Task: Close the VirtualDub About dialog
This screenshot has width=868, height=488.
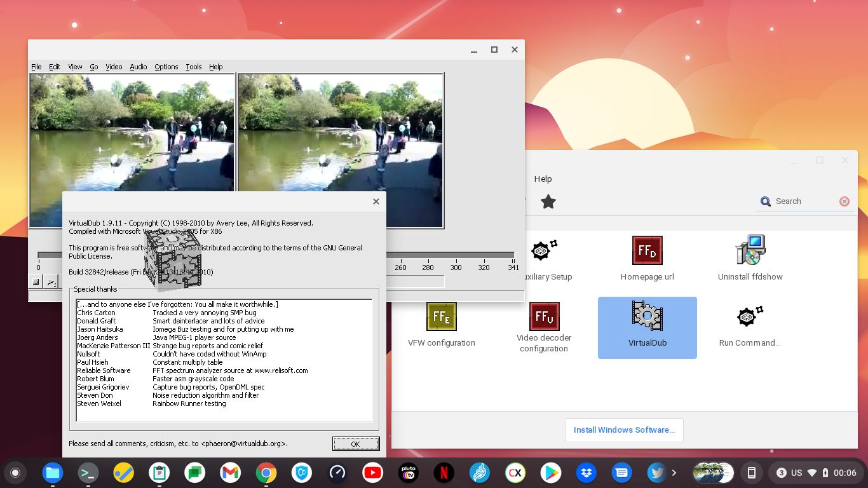Action: click(376, 201)
